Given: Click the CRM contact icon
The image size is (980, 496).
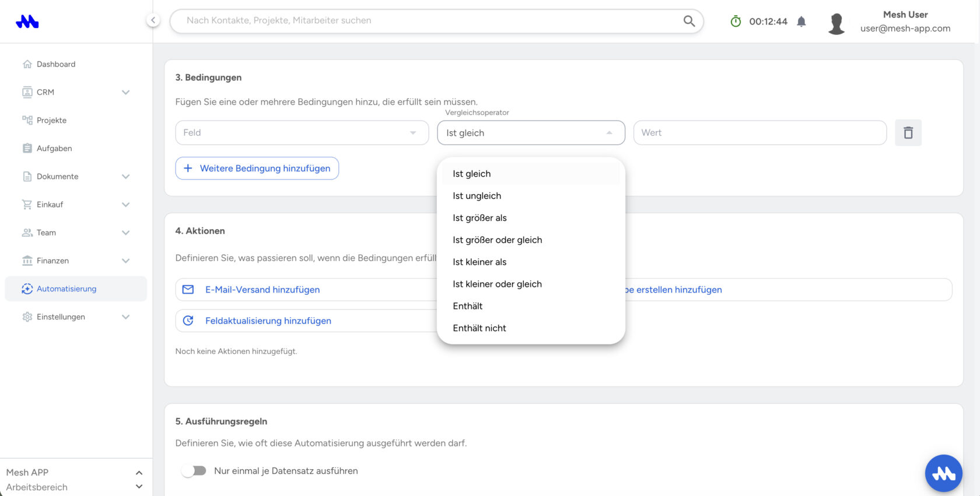Looking at the screenshot, I should coord(27,92).
